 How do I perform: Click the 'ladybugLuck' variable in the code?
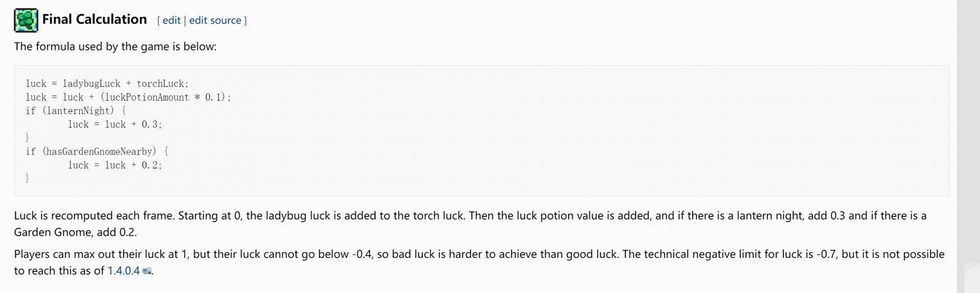tap(91, 84)
